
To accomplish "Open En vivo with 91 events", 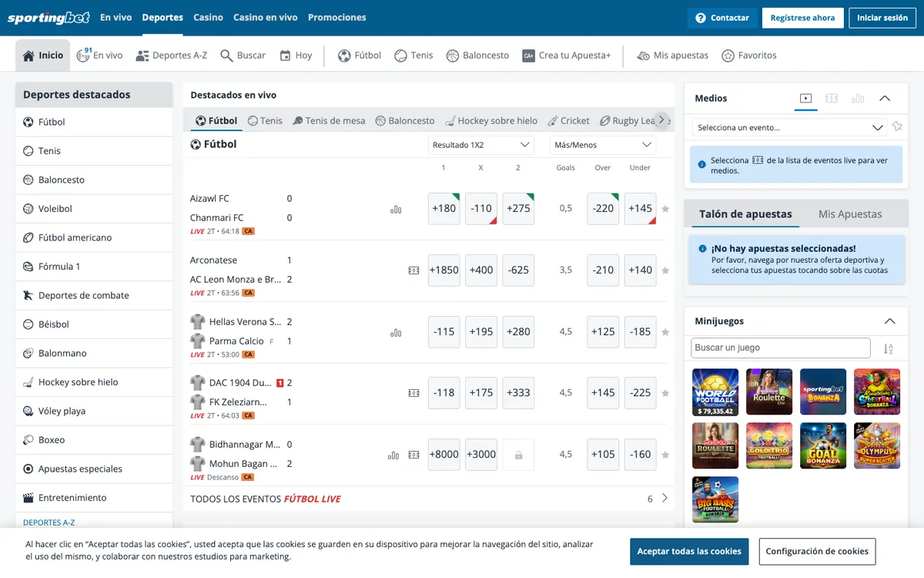I will point(99,55).
